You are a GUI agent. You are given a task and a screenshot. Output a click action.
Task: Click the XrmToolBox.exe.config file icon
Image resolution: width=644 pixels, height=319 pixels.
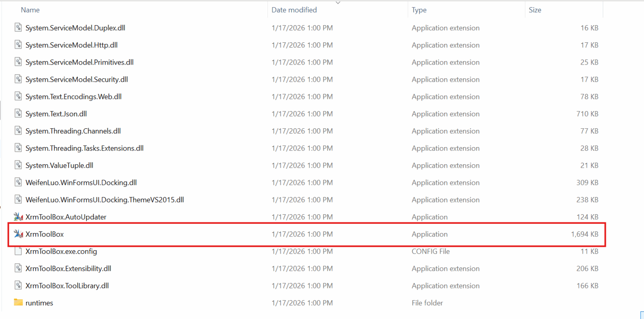tap(18, 251)
